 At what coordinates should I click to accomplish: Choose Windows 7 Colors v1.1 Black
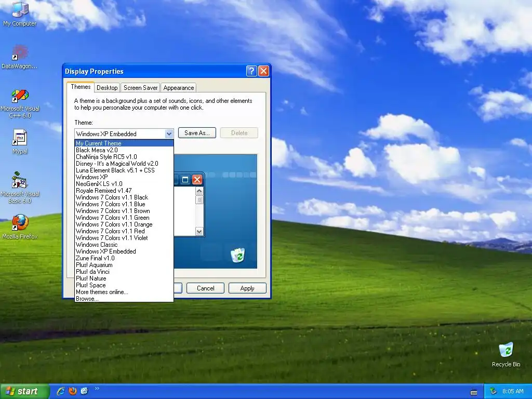coord(124,197)
